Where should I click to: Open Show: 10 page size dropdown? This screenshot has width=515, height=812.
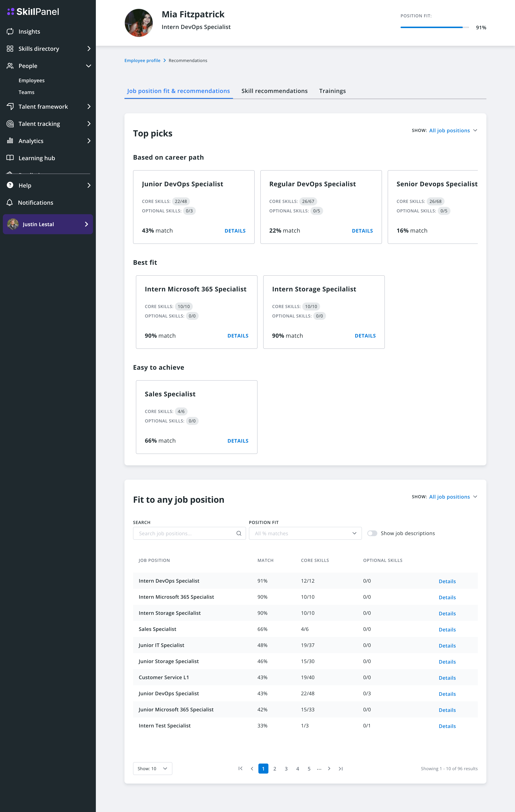[152, 769]
